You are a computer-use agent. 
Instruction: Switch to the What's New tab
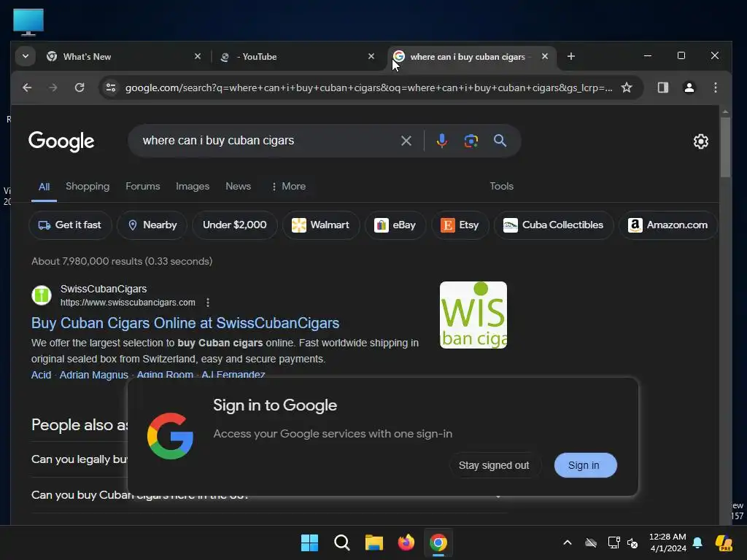pyautogui.click(x=124, y=57)
